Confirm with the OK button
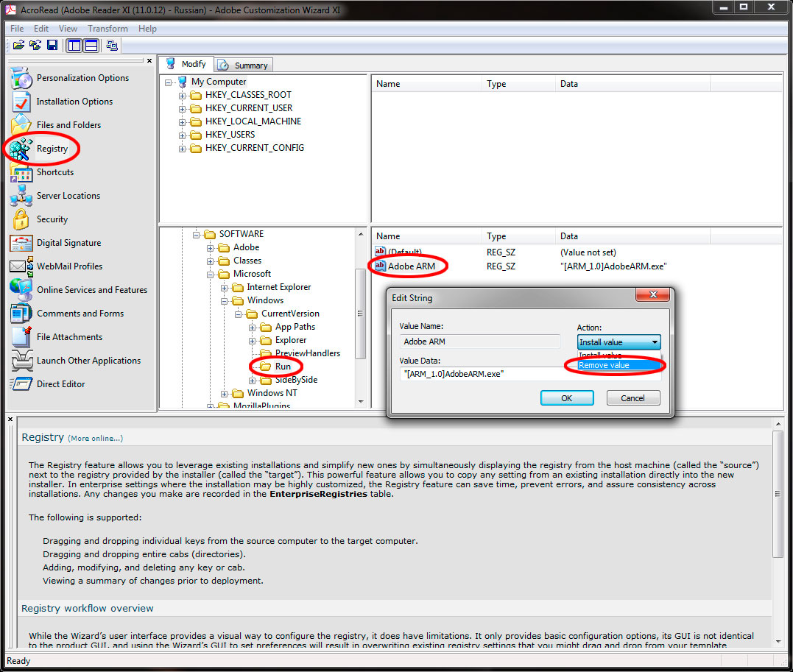Image resolution: width=793 pixels, height=672 pixels. pos(567,398)
